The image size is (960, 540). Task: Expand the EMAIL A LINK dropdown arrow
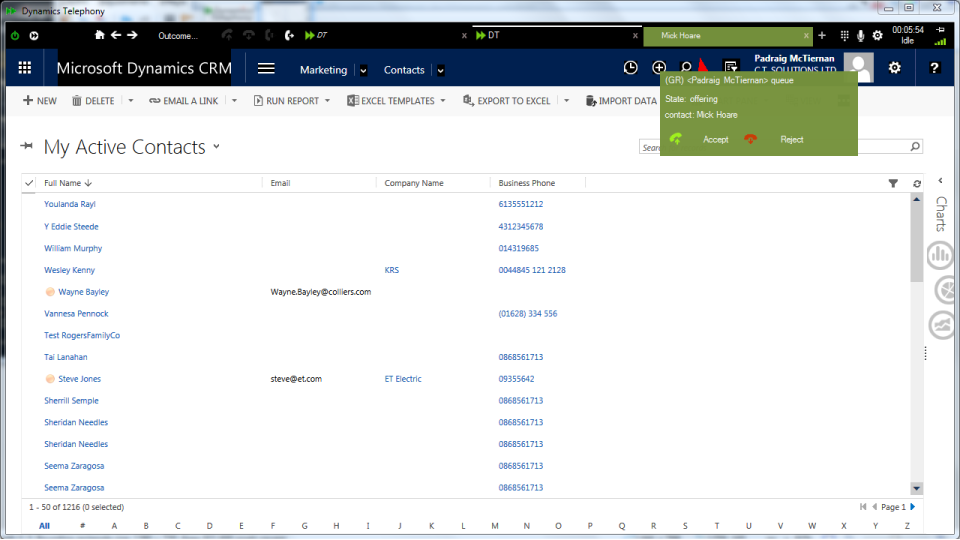pos(234,100)
